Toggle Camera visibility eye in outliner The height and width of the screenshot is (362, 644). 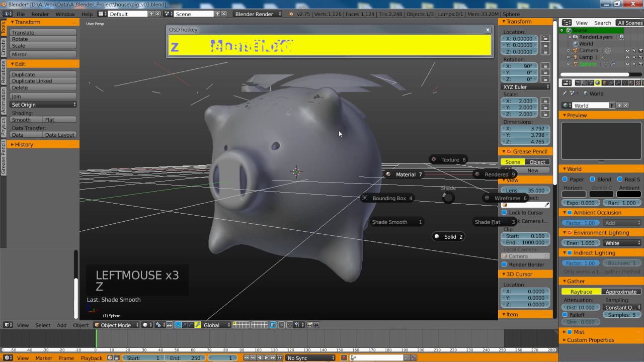[627, 51]
